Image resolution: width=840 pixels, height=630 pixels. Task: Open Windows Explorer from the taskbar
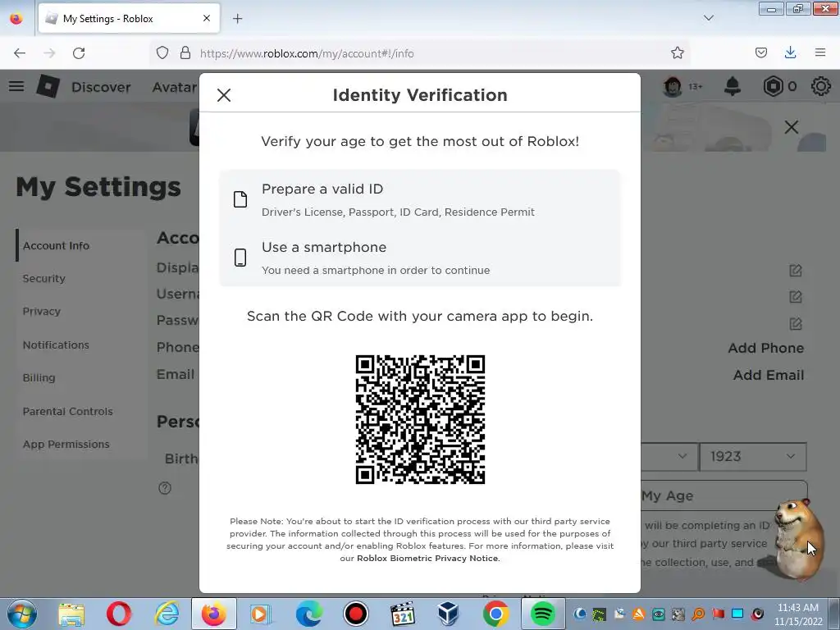[x=71, y=614]
